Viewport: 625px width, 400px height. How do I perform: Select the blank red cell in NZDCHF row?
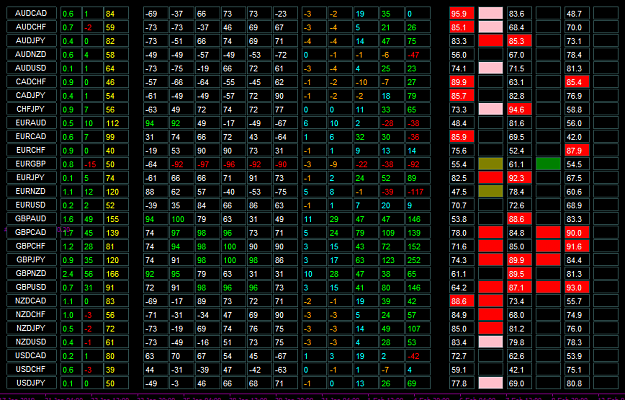491,315
